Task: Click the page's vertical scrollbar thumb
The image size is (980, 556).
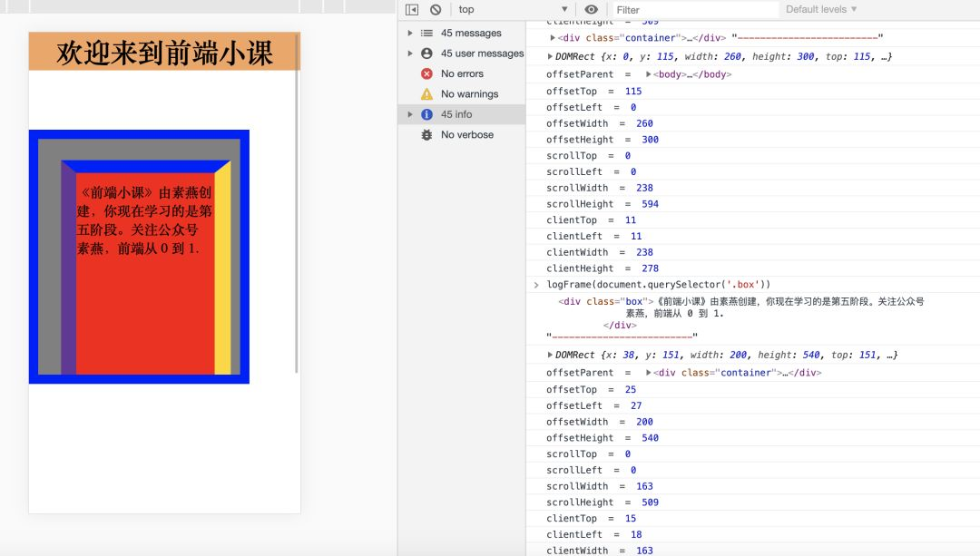Action: [x=296, y=204]
